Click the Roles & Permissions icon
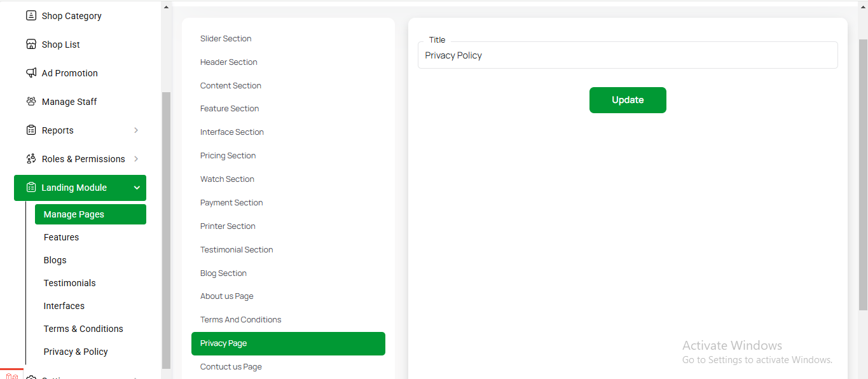The height and width of the screenshot is (379, 868). [31, 159]
